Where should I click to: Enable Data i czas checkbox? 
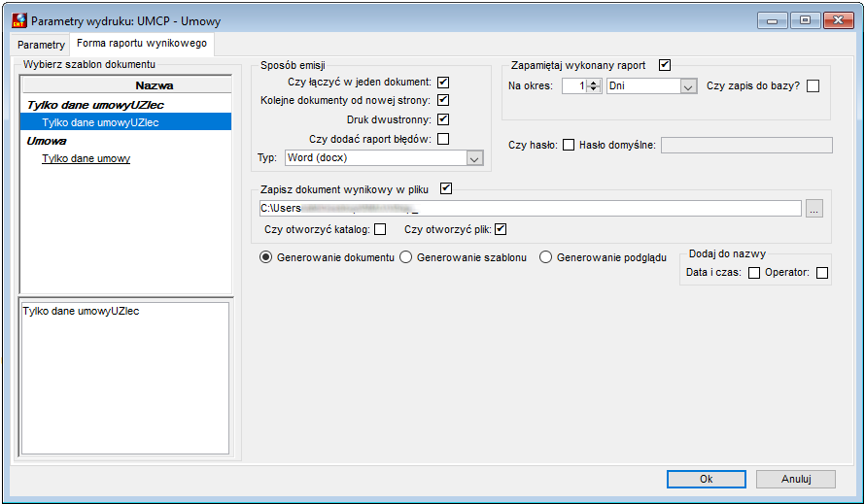pyautogui.click(x=754, y=273)
